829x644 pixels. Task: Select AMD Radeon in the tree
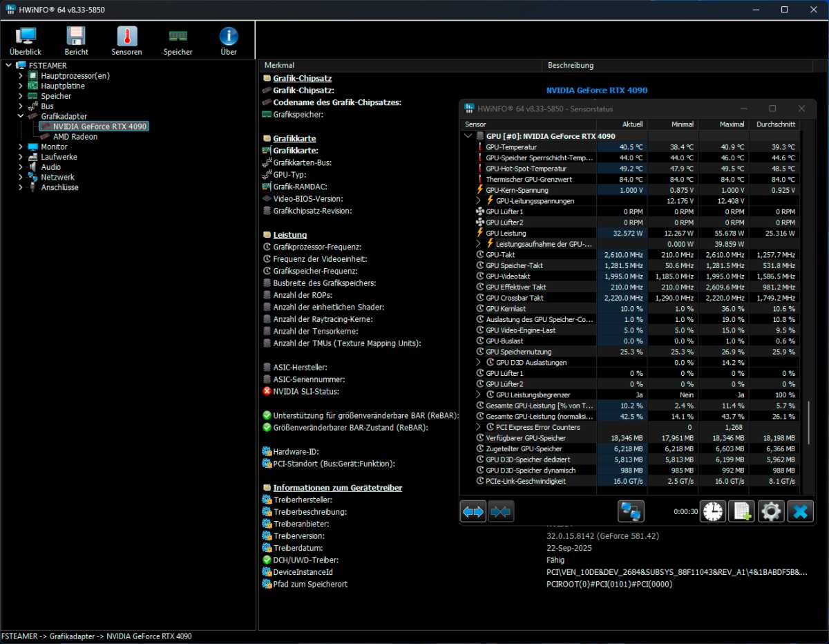[75, 137]
